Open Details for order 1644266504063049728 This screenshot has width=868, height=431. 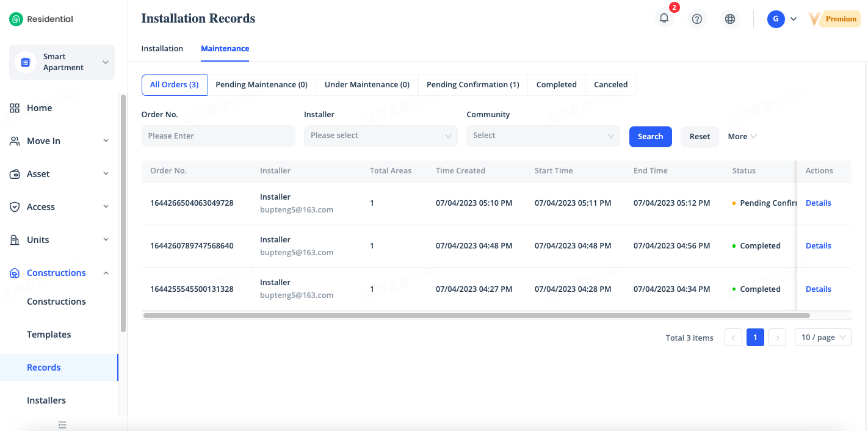[818, 203]
